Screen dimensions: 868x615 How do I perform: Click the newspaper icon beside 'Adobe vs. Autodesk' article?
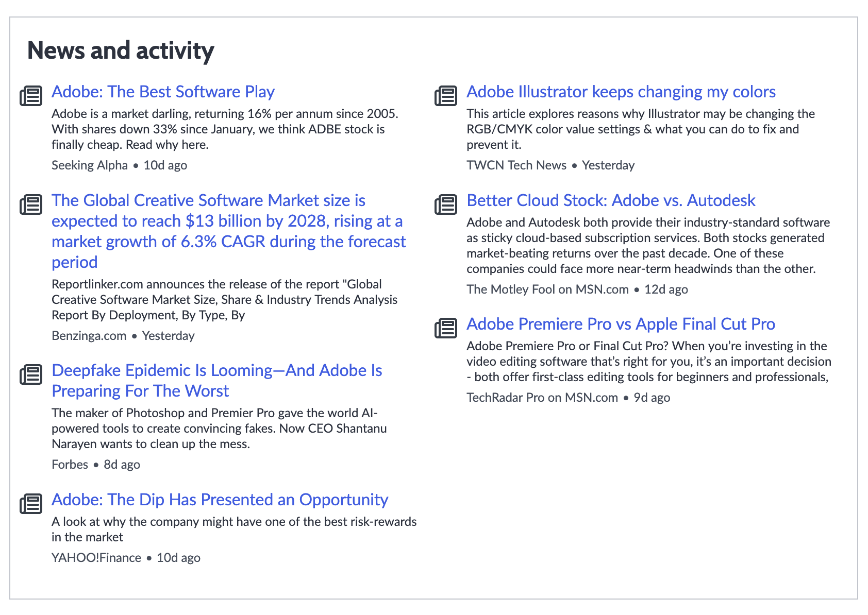click(446, 204)
